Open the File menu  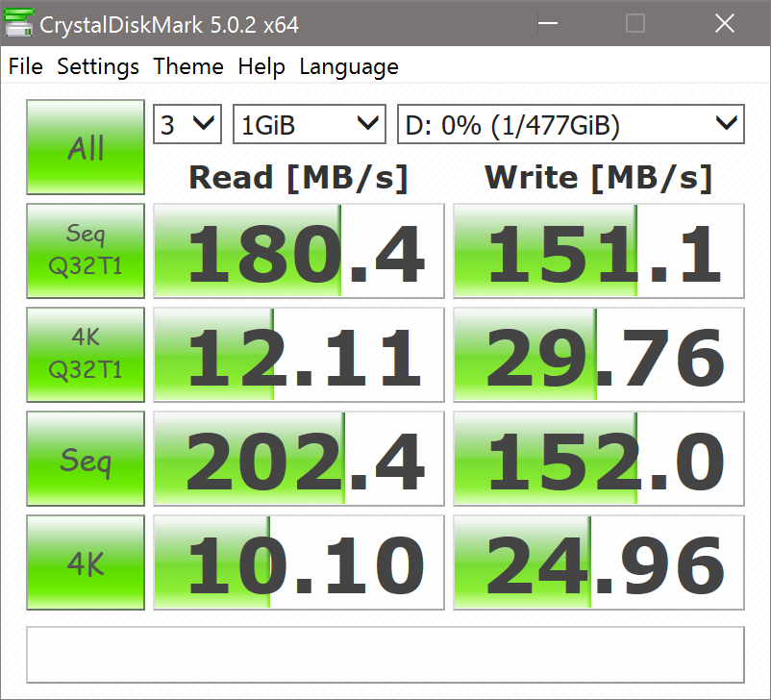pyautogui.click(x=26, y=66)
